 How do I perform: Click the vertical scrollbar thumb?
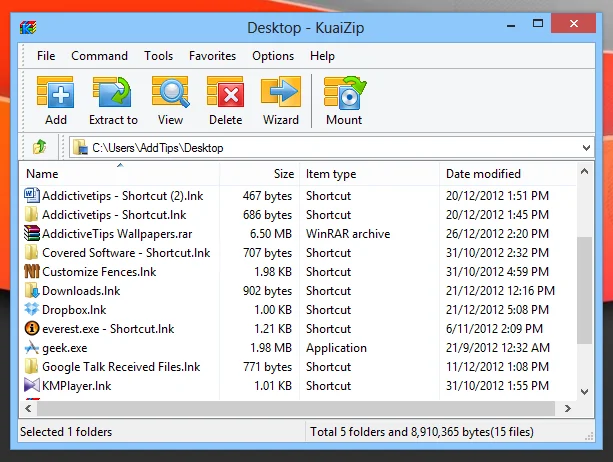(x=584, y=290)
